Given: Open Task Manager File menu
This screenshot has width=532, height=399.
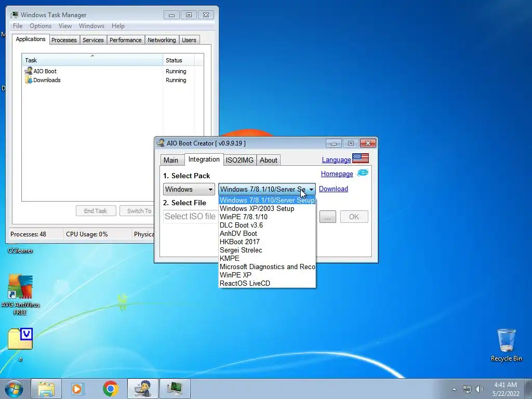Looking at the screenshot, I should (x=18, y=26).
